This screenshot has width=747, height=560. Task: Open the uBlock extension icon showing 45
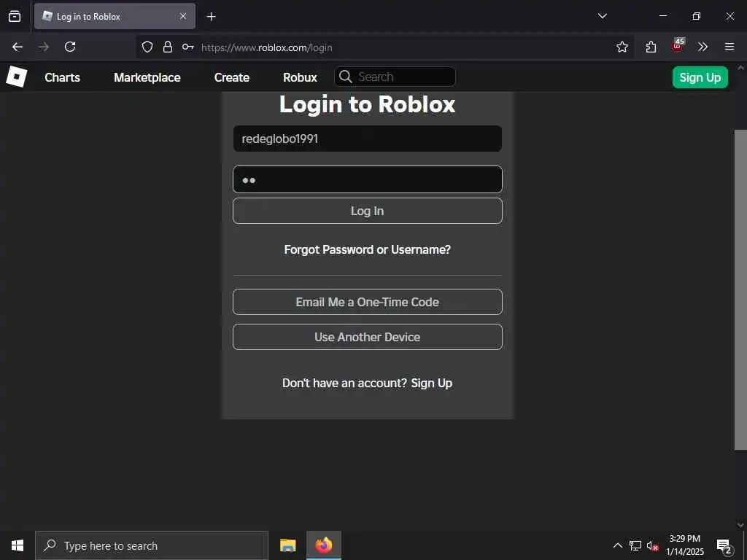coord(678,45)
